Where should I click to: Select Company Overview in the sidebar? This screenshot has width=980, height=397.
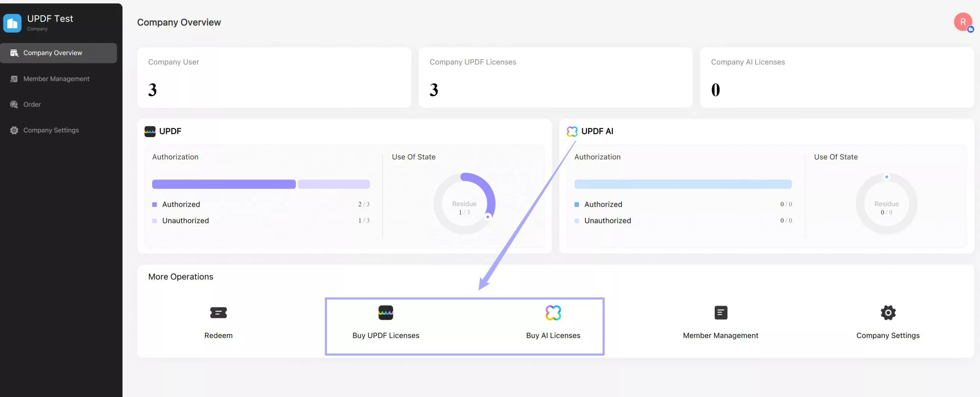click(59, 53)
